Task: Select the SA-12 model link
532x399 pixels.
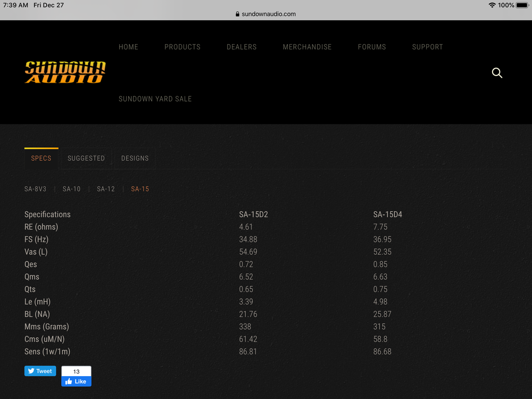Action: tap(106, 189)
